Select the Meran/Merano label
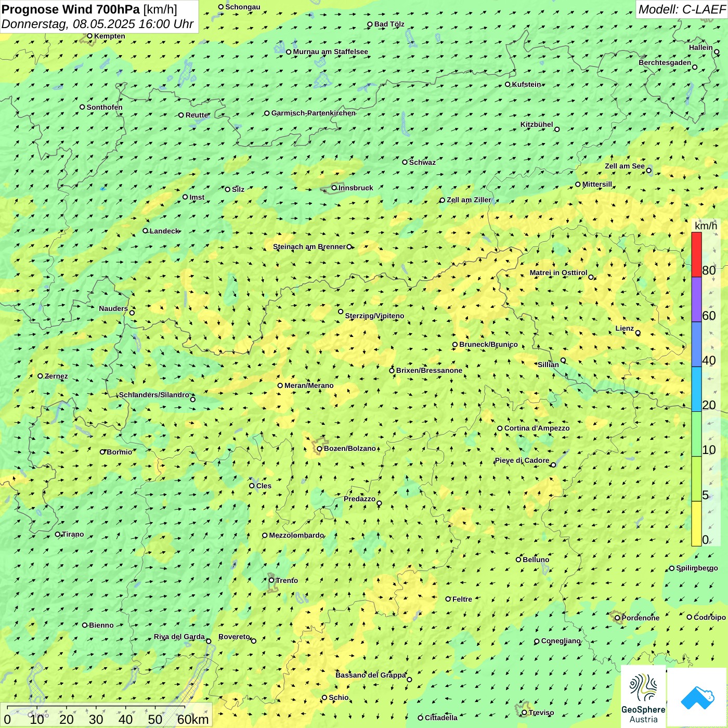Image resolution: width=728 pixels, height=728 pixels. [x=309, y=385]
